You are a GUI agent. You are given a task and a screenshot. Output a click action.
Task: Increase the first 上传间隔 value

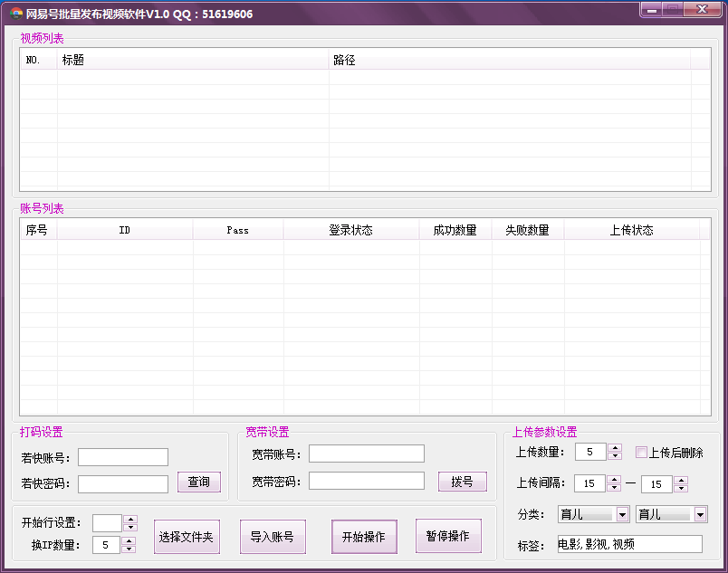pyautogui.click(x=614, y=480)
